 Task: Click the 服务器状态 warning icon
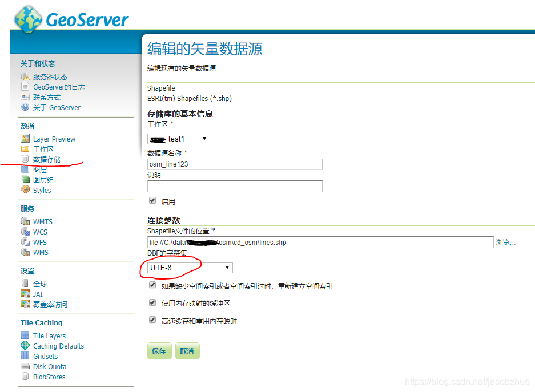point(25,76)
